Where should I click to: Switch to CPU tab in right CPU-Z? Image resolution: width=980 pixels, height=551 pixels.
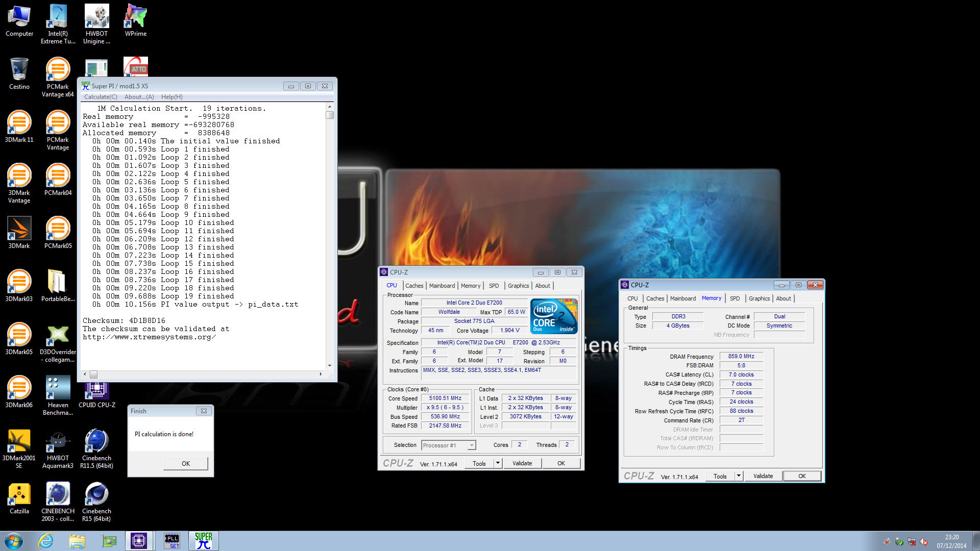click(632, 298)
